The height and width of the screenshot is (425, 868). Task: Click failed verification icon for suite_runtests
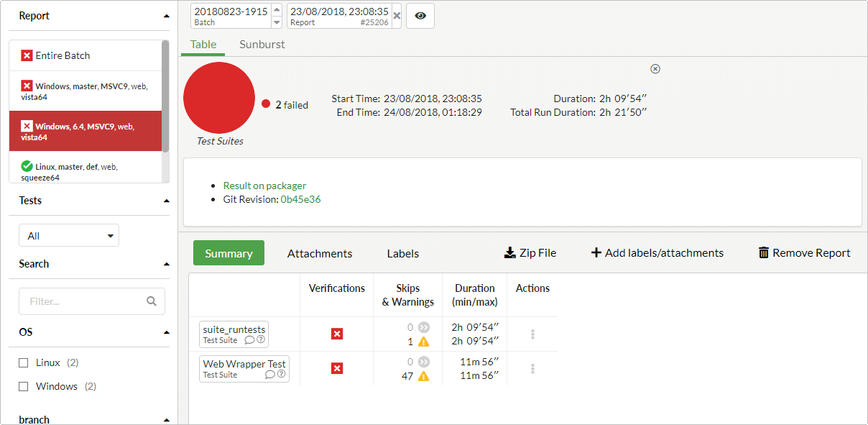337,334
